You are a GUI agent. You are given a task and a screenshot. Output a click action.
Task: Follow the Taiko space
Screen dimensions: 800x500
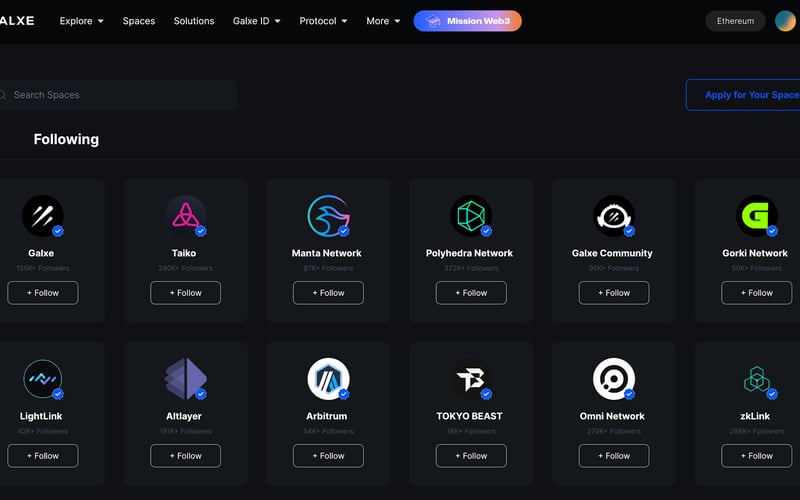point(186,293)
